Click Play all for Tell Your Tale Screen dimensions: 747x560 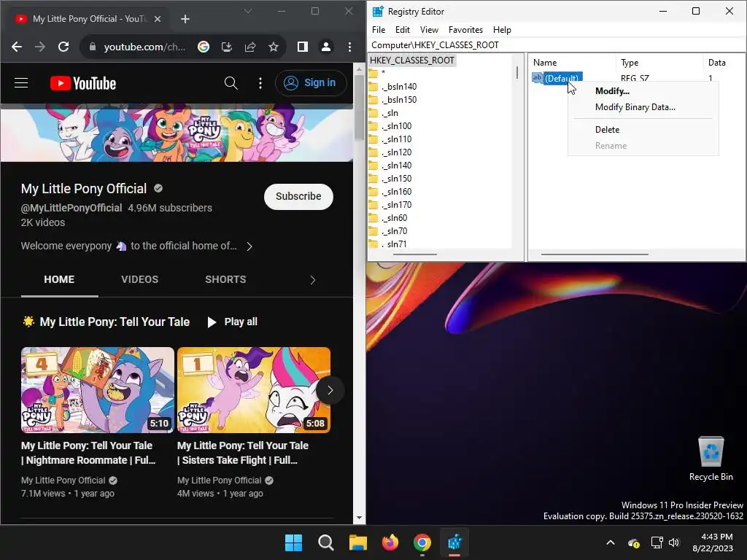233,322
